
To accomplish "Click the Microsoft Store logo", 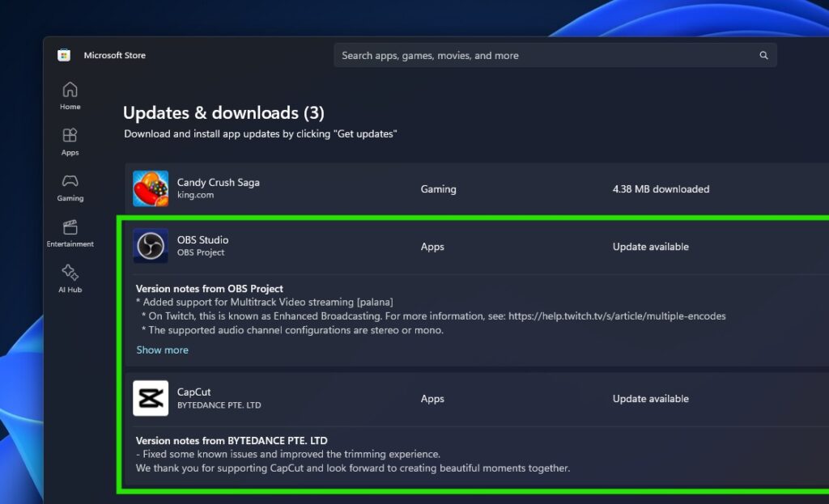I will click(x=64, y=55).
